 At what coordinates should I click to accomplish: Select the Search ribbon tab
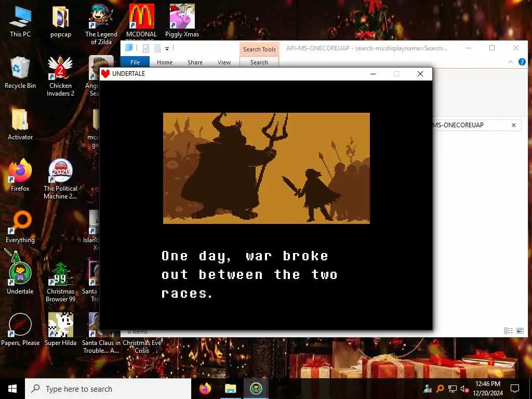pos(259,62)
